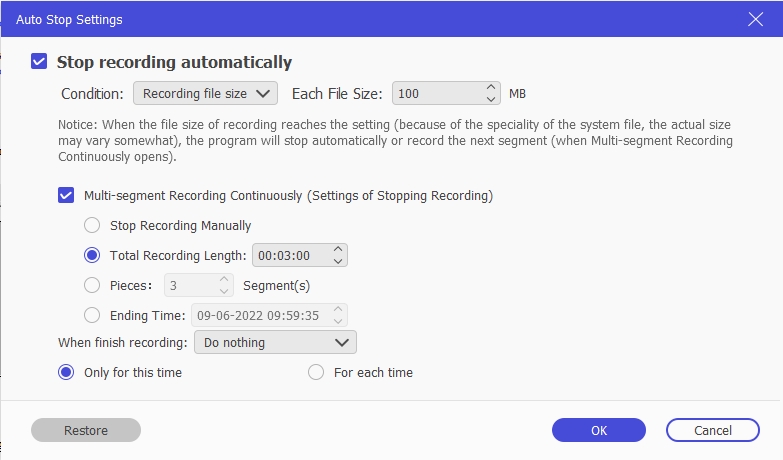This screenshot has height=460, width=783.
Task: Select Only for this time
Action: [x=66, y=372]
